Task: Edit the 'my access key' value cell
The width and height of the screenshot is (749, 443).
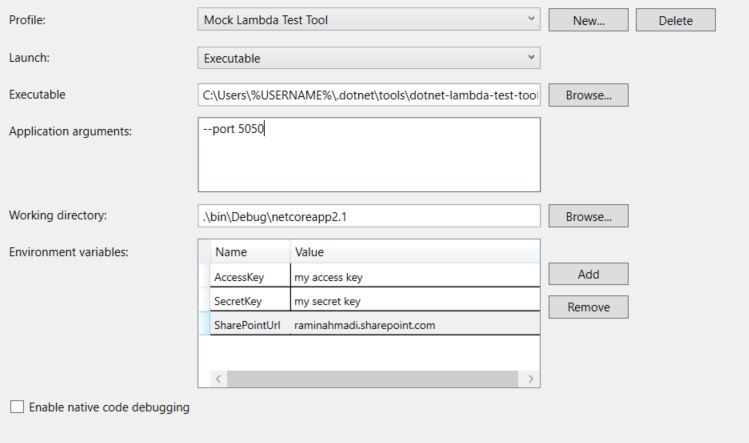Action: point(414,276)
